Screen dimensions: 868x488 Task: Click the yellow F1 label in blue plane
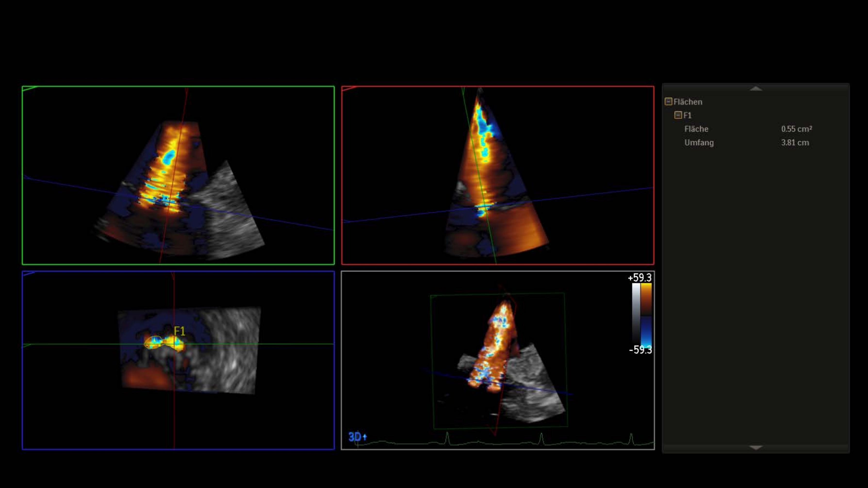[x=180, y=331]
